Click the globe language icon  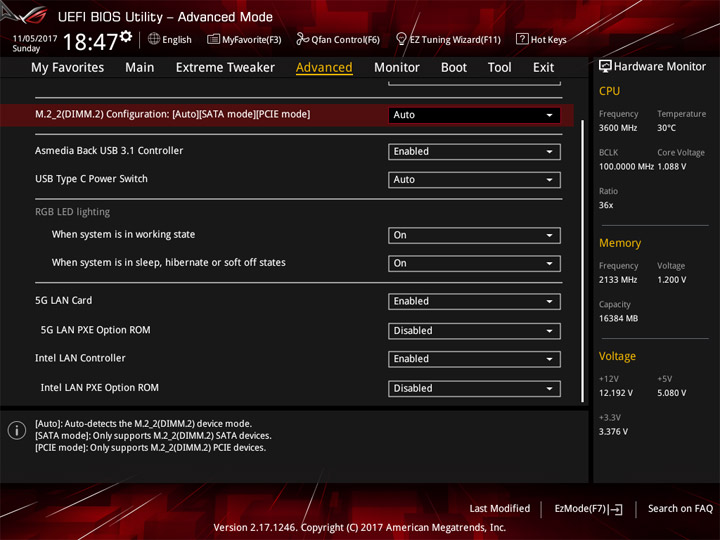click(154, 39)
